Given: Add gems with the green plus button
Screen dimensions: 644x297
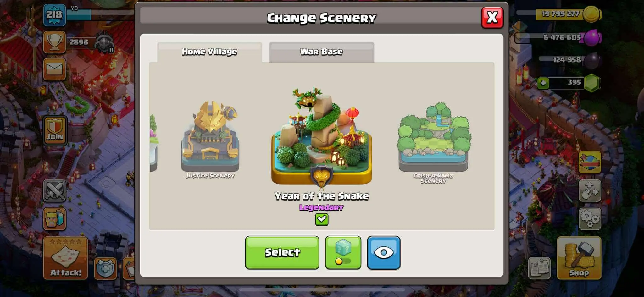Looking at the screenshot, I should coord(543,83).
